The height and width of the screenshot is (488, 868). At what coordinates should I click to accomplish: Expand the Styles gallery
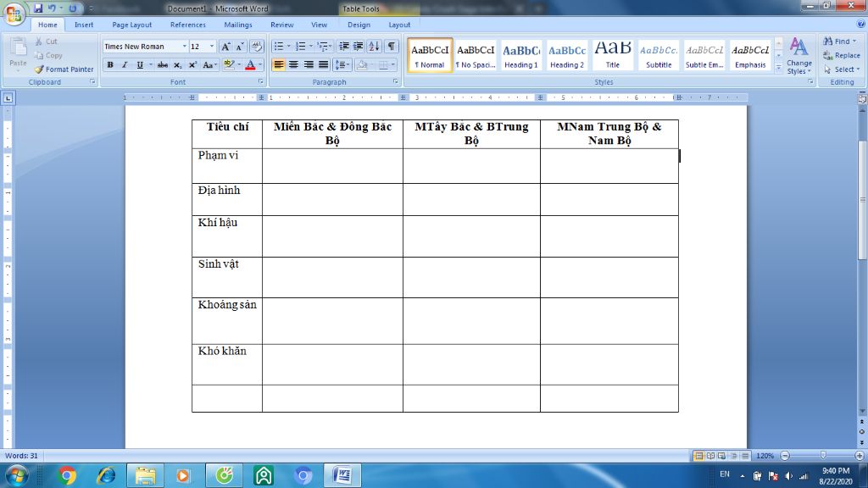tap(779, 68)
